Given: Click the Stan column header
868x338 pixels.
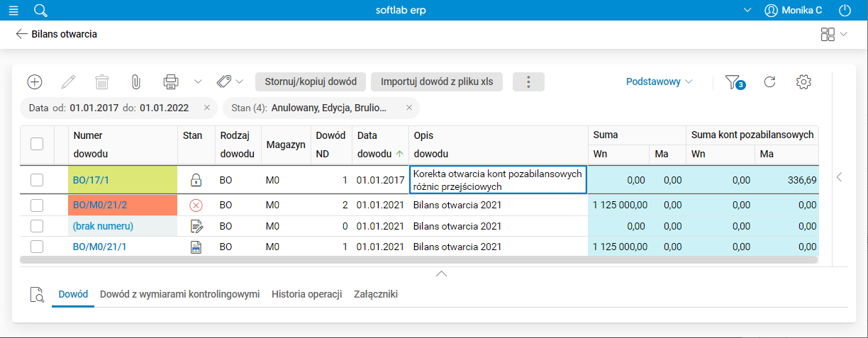Looking at the screenshot, I should click(x=196, y=144).
